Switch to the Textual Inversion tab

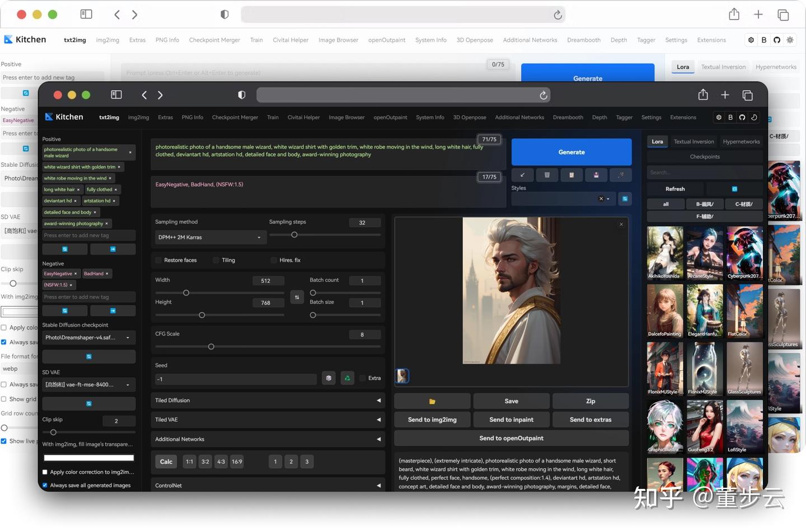693,142
